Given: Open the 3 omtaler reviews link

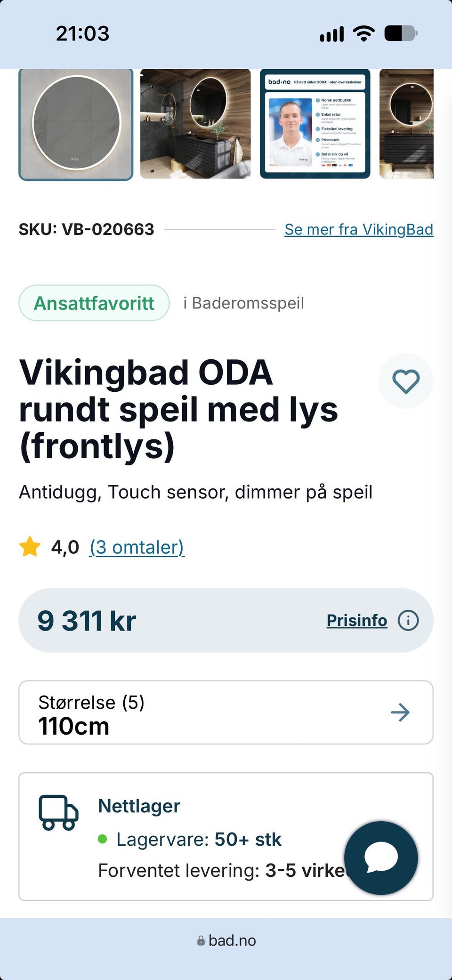Looking at the screenshot, I should (137, 547).
